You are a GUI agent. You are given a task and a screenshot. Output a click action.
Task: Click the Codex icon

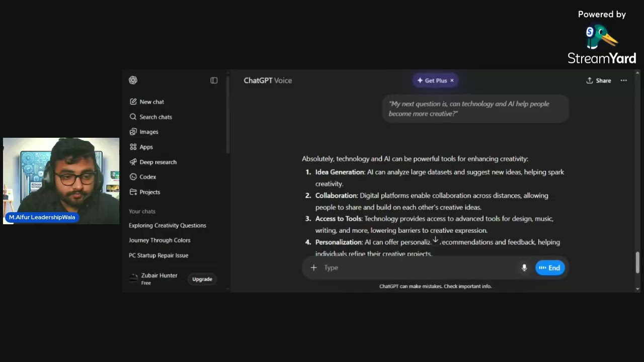click(133, 177)
